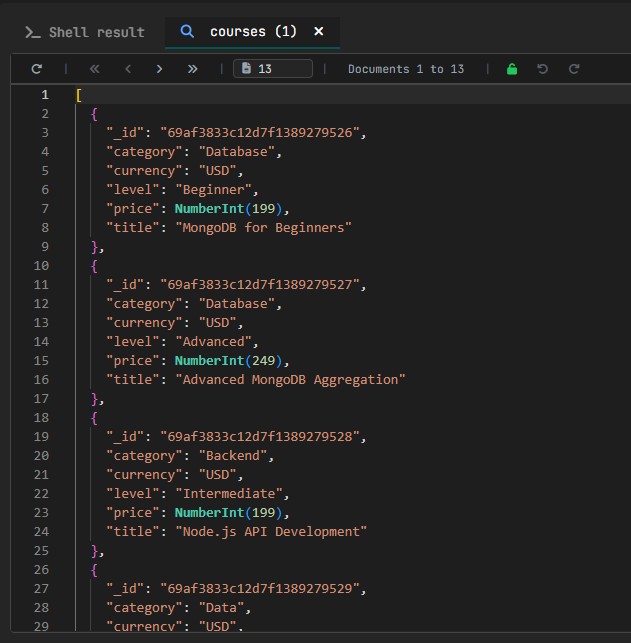Click line number 1 in the gutter

pyautogui.click(x=45, y=95)
